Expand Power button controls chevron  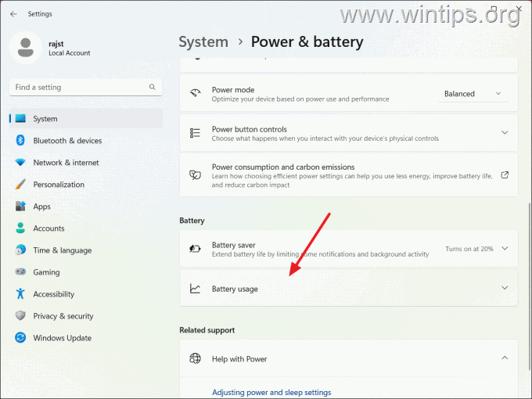click(x=505, y=133)
